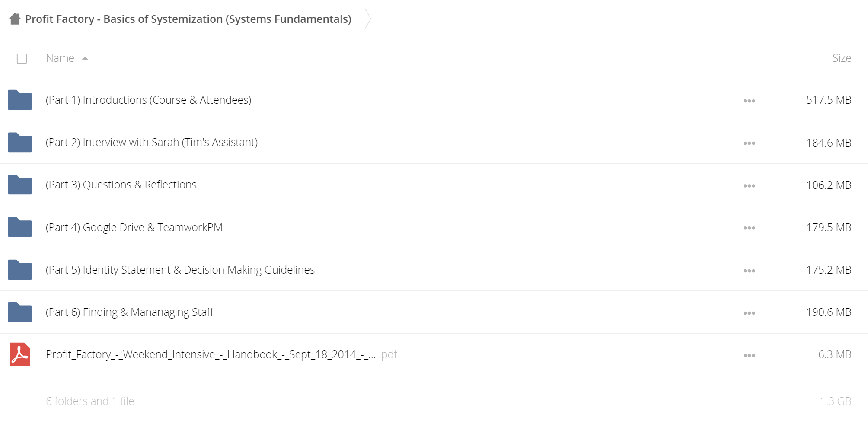Click the home icon in breadcrumb
Image resolution: width=868 pixels, height=430 pixels.
point(15,19)
